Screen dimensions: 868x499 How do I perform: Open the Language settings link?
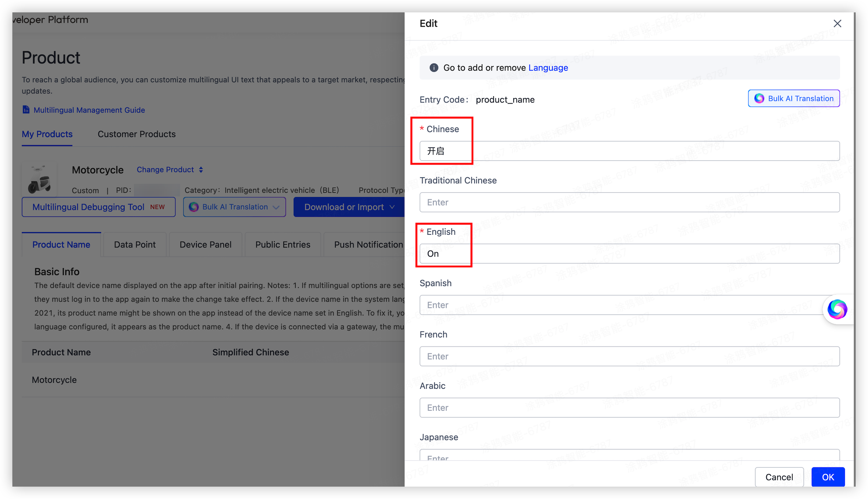click(x=548, y=68)
